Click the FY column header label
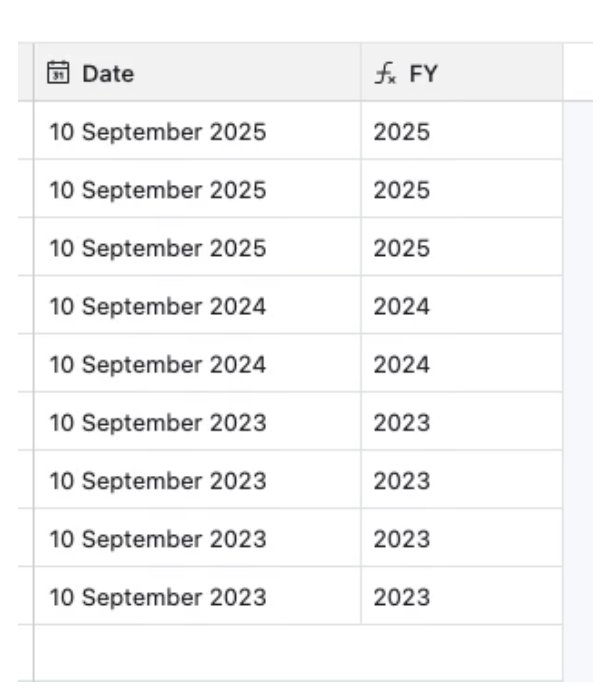Screen dimensions: 611x700 (424, 73)
